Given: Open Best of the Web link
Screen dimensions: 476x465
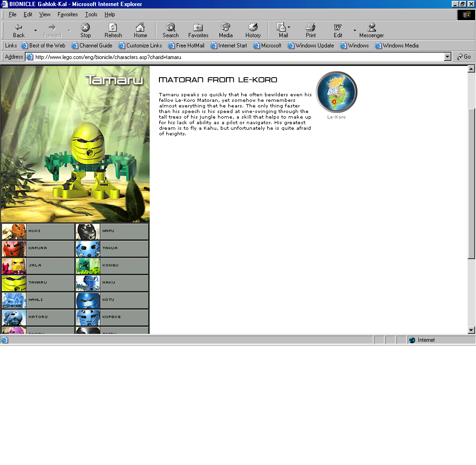Looking at the screenshot, I should click(43, 46).
